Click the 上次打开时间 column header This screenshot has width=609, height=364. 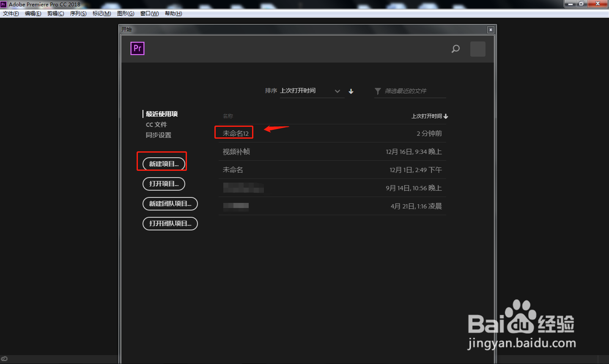pyautogui.click(x=430, y=116)
